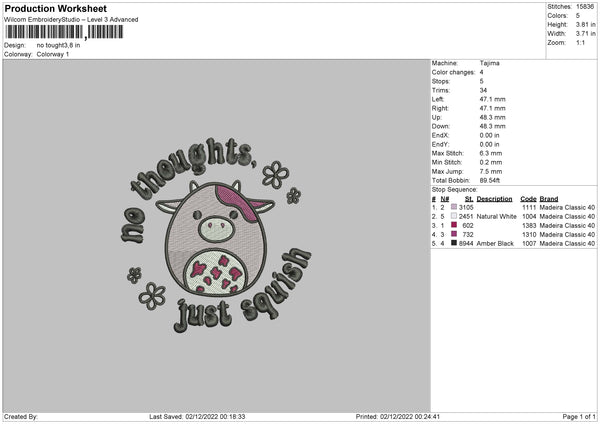The width and height of the screenshot is (600, 424).
Task: Click the N# column header
Action: point(444,199)
